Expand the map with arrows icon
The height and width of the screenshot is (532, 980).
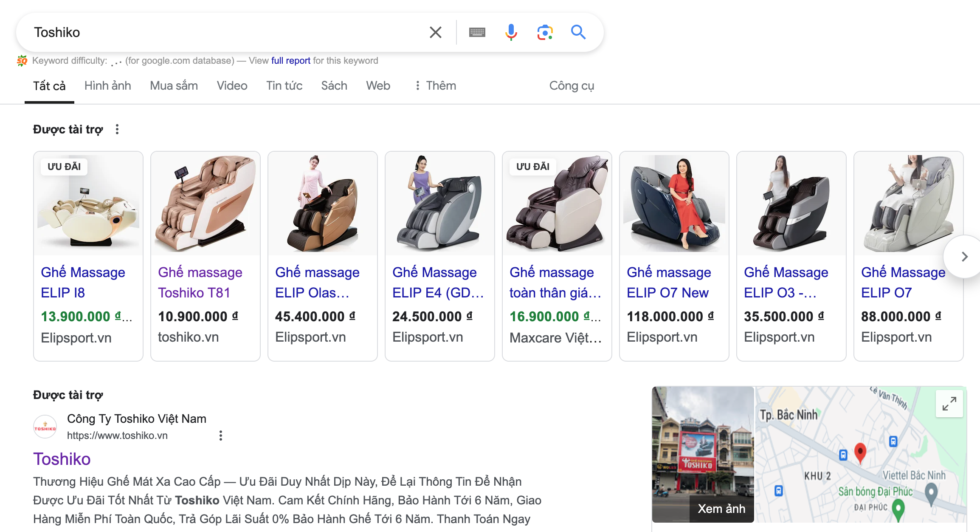coord(949,404)
